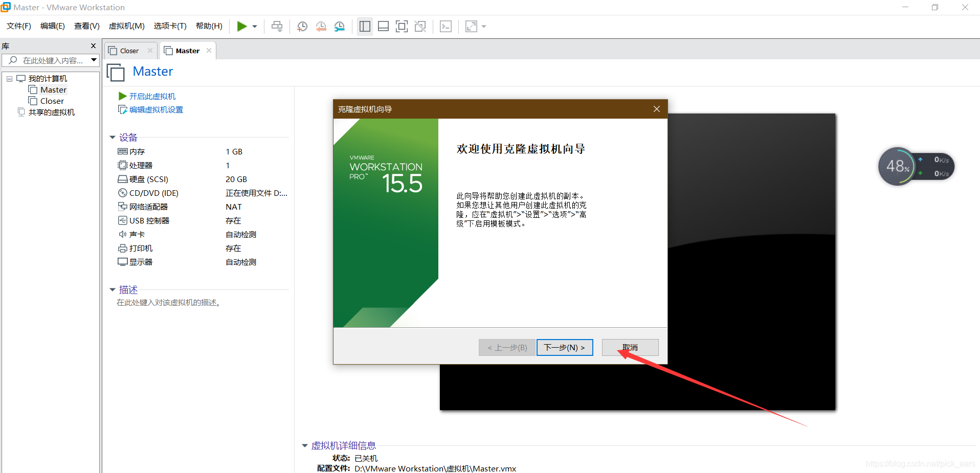Open the 查看(V) menu
This screenshot has height=473, width=980.
coord(87,26)
